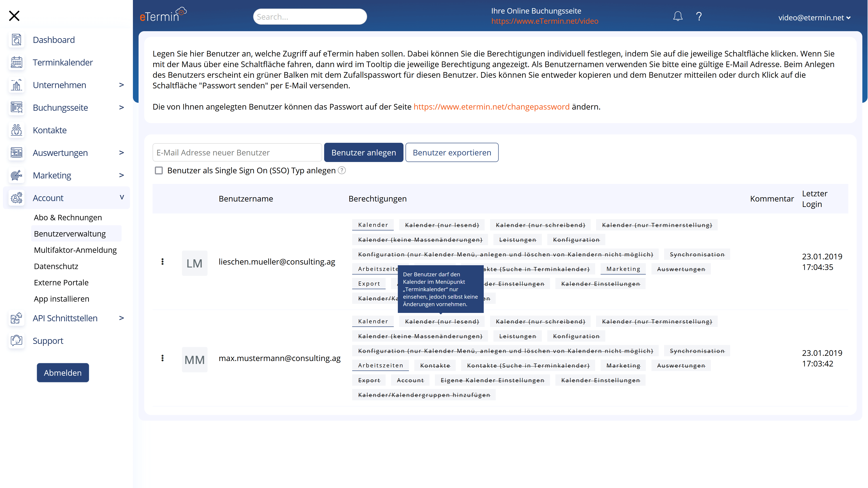Click the eTermin logo
Screen dimensions: 868x488
point(163,15)
